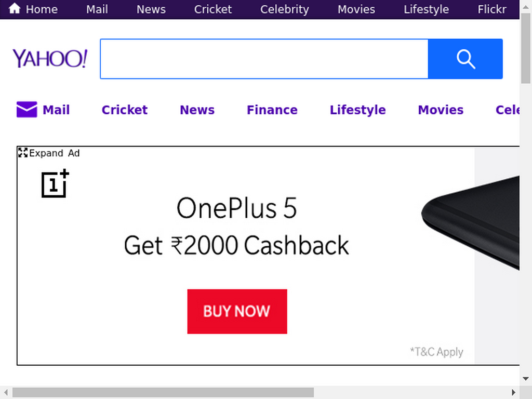Click the magnifying glass search button
The height and width of the screenshot is (399, 532).
coord(465,59)
